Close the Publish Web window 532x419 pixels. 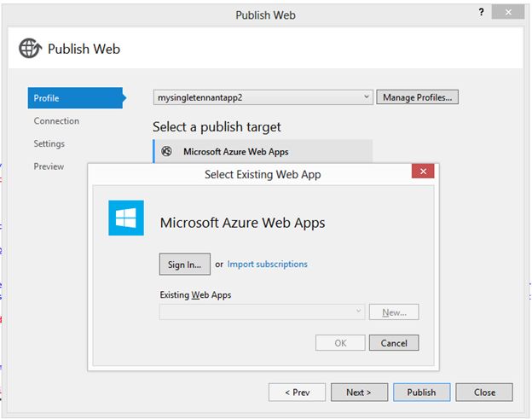coord(508,12)
